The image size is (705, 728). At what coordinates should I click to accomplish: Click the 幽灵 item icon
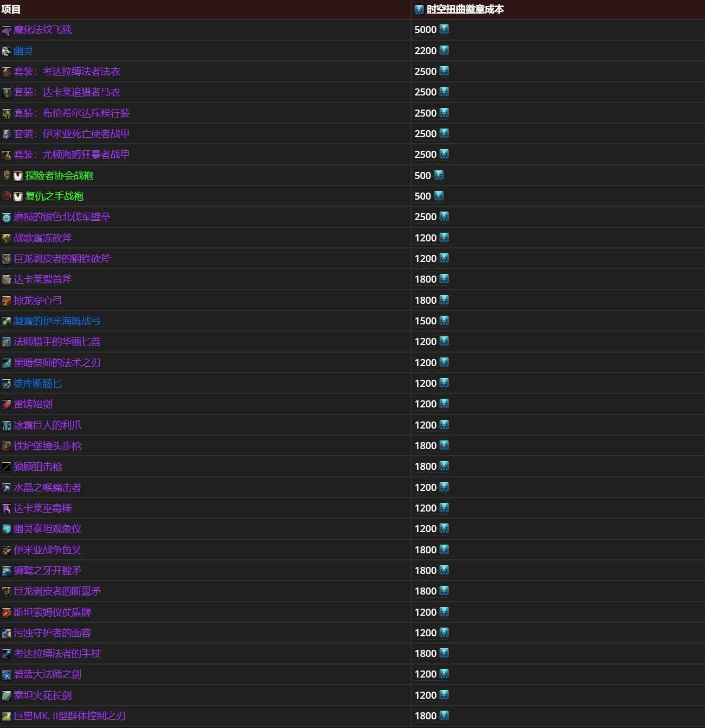tap(7, 52)
